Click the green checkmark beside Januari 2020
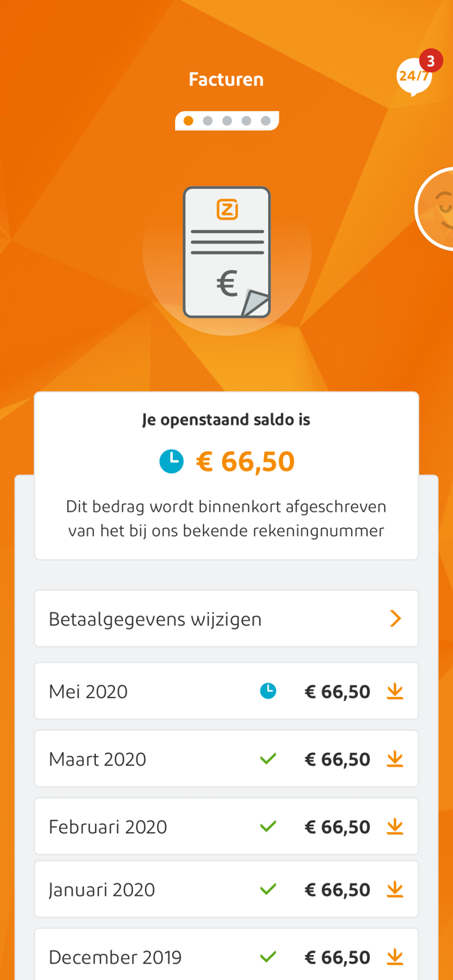The height and width of the screenshot is (980, 453). [269, 889]
